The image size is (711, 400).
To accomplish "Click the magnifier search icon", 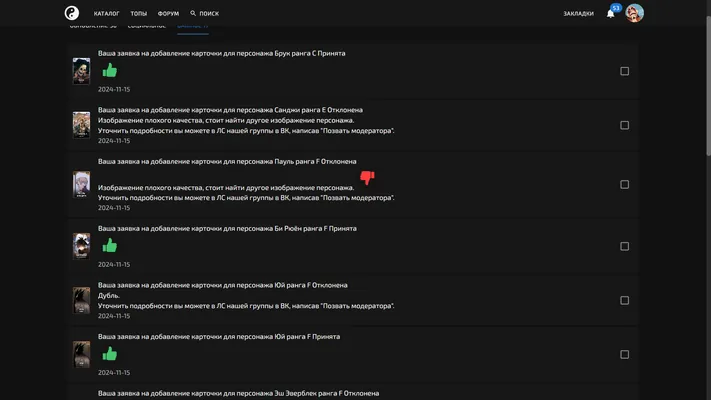I will (x=193, y=13).
